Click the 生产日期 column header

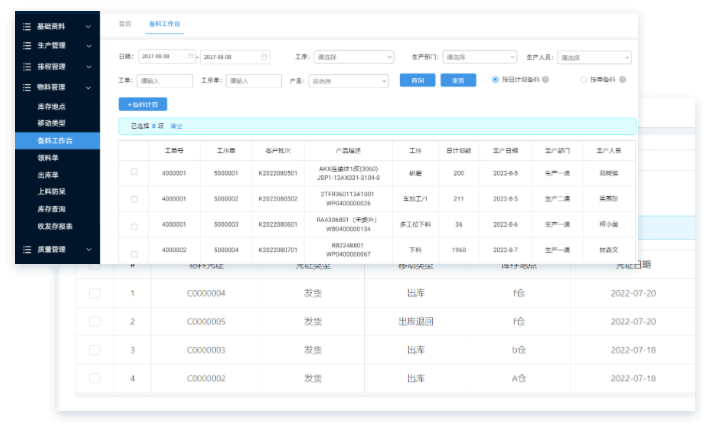(x=505, y=151)
